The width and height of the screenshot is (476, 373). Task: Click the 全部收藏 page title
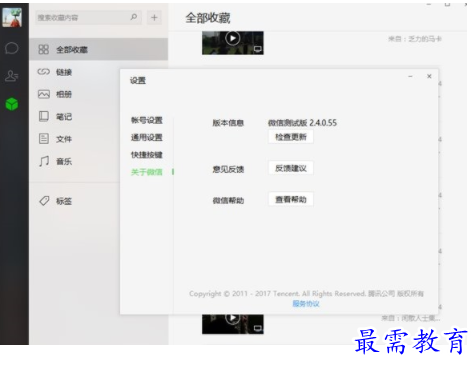pos(208,18)
